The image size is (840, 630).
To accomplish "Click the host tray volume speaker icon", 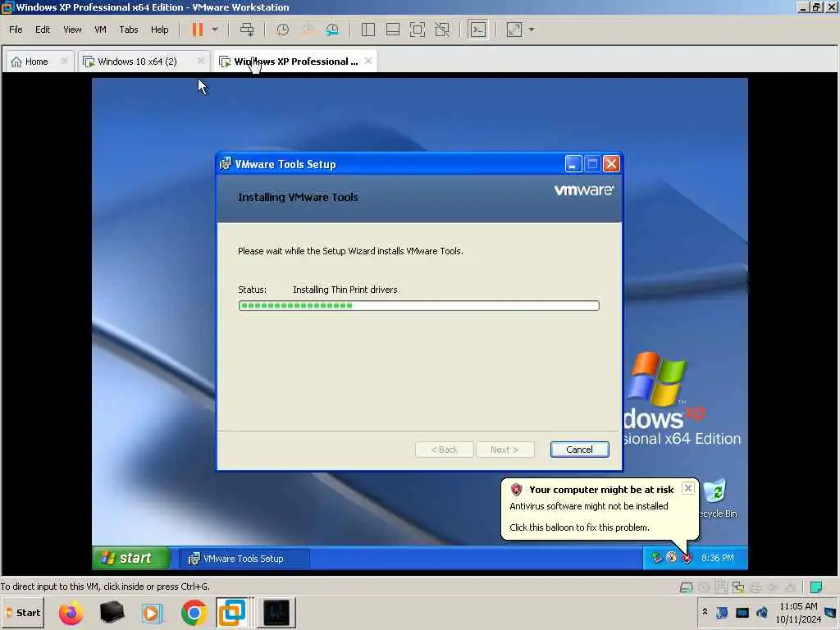I will pyautogui.click(x=762, y=612).
